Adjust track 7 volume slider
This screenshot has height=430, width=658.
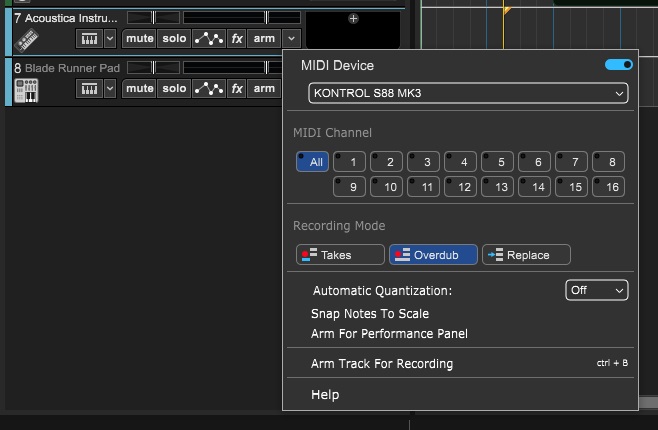(x=242, y=18)
